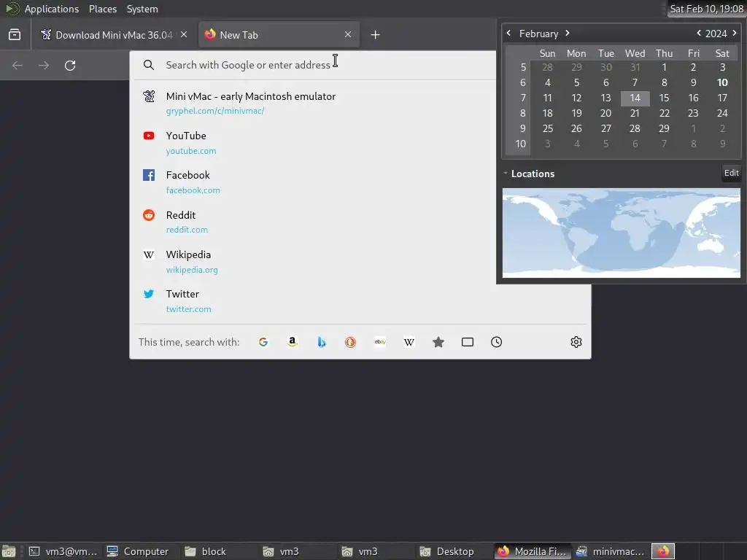Select the New Tab tab

point(279,35)
